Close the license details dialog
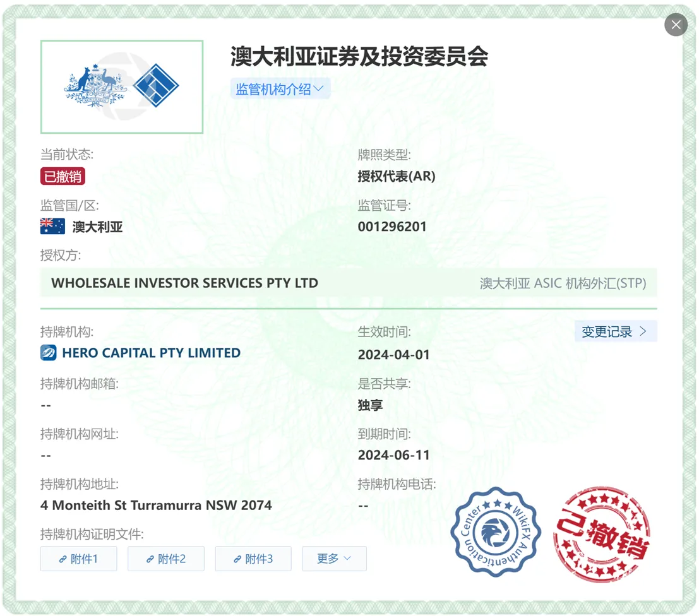699x616 pixels. tap(676, 25)
